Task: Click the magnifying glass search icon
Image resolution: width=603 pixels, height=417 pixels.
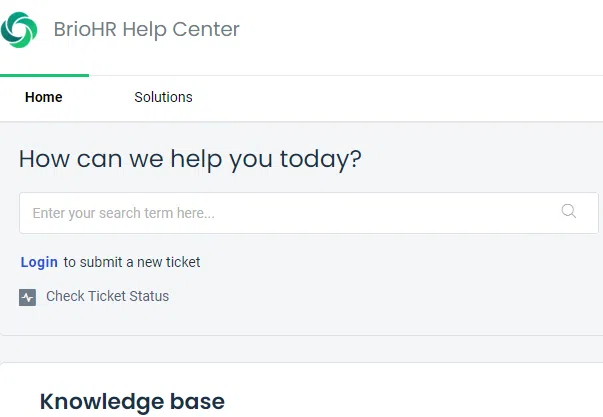Action: click(568, 211)
